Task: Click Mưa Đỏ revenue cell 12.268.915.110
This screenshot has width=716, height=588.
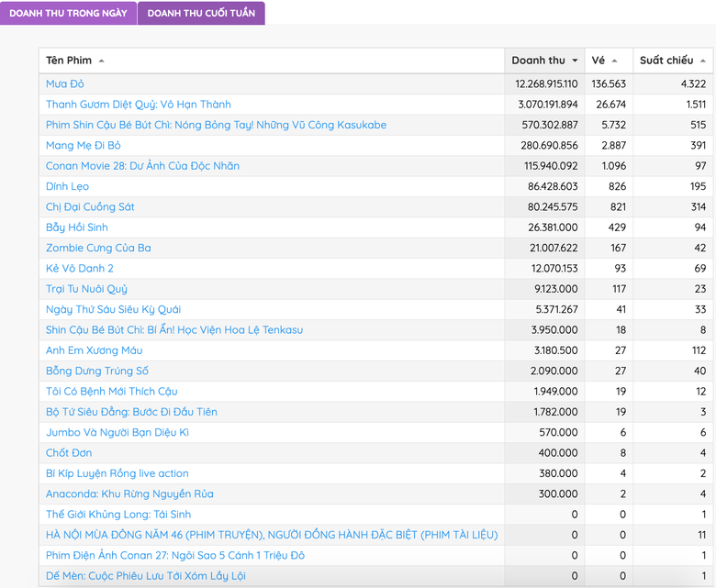Action: tap(546, 83)
